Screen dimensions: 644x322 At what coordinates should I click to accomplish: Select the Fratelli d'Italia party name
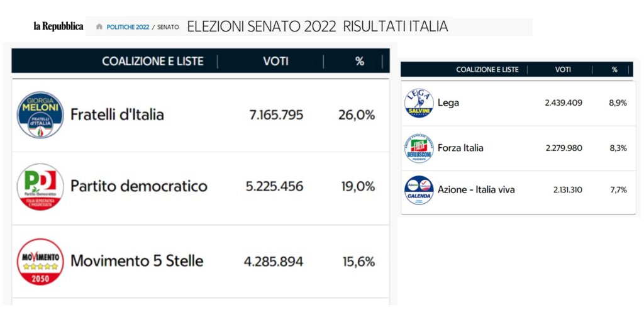pos(117,114)
